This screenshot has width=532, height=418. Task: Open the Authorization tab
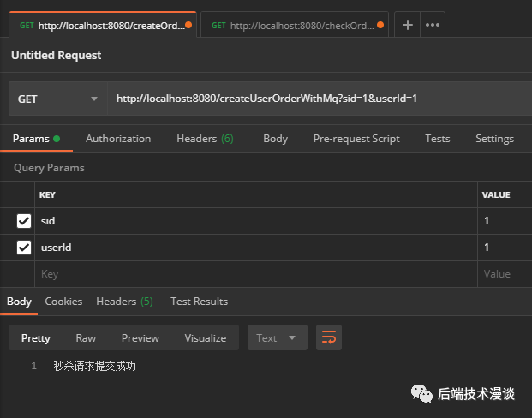pos(118,139)
